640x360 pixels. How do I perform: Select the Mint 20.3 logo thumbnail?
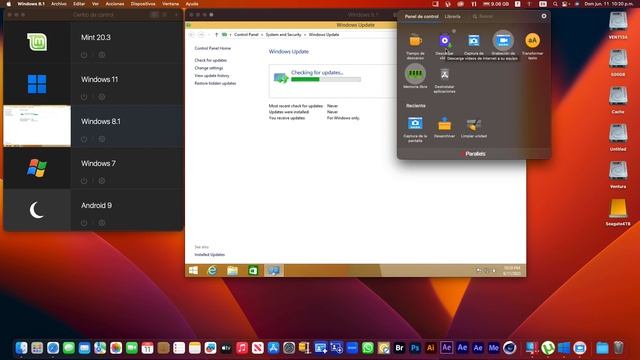coord(37,42)
